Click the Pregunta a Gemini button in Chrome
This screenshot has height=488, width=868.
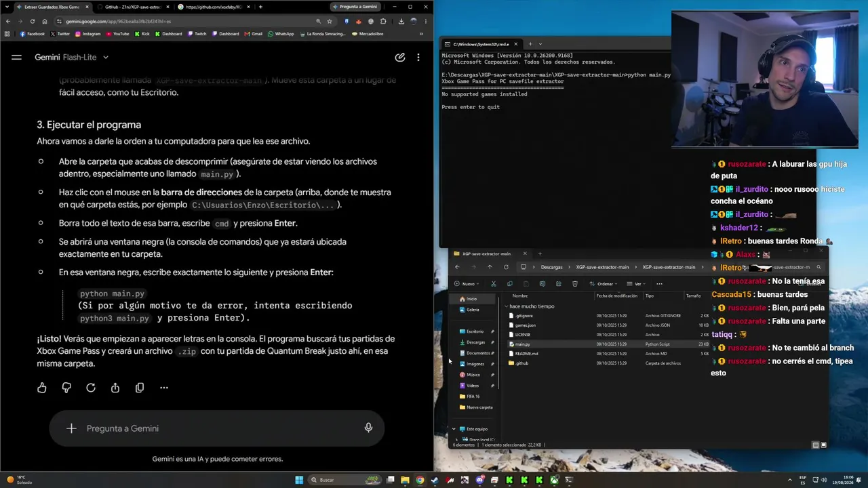(x=354, y=7)
